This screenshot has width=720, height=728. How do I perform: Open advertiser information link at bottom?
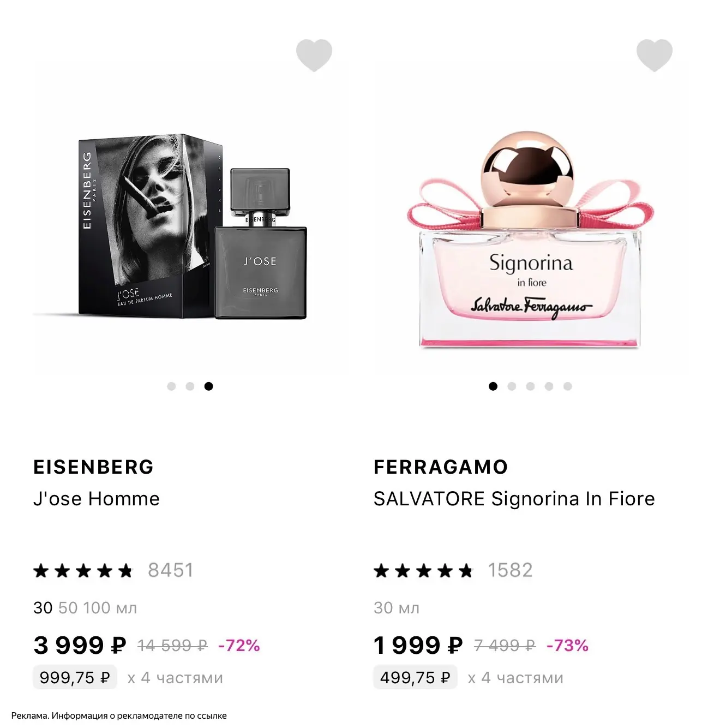[x=119, y=715]
